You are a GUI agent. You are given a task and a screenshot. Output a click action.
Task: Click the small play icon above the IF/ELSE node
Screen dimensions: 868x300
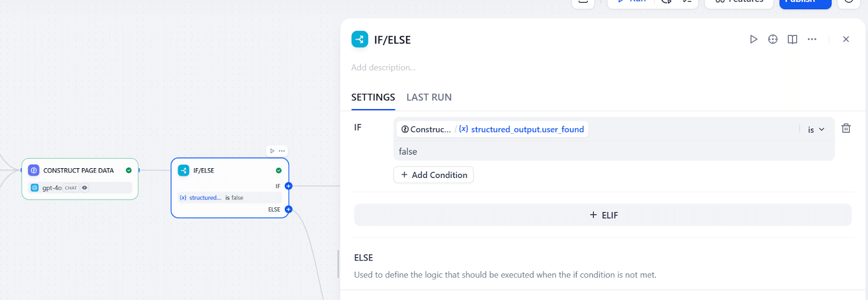coord(272,151)
